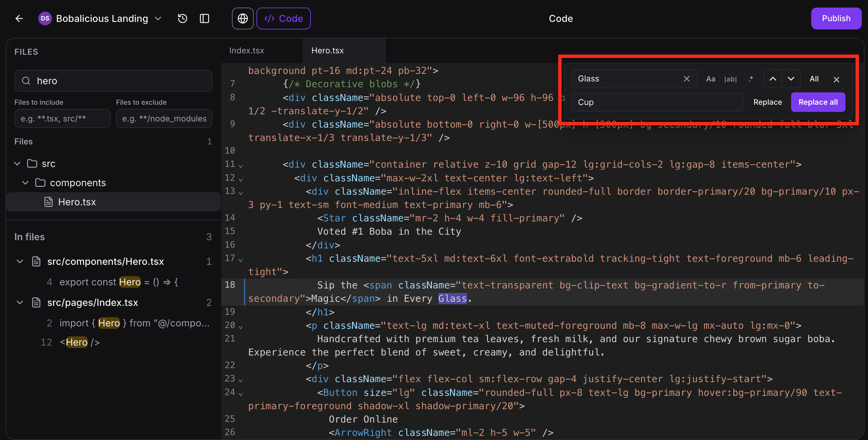Toggle match case Aa option
The height and width of the screenshot is (440, 868).
[x=710, y=79]
